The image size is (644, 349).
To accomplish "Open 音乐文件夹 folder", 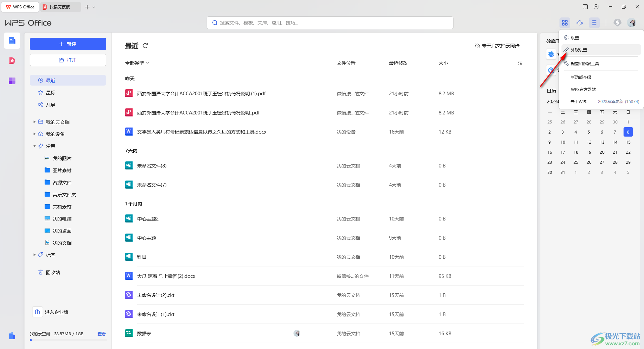I will (60, 195).
